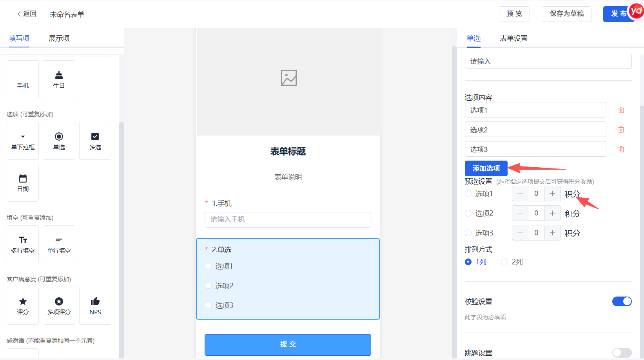Edit the 选项3 text field
Viewport: 644px width, 360px height.
(535, 149)
